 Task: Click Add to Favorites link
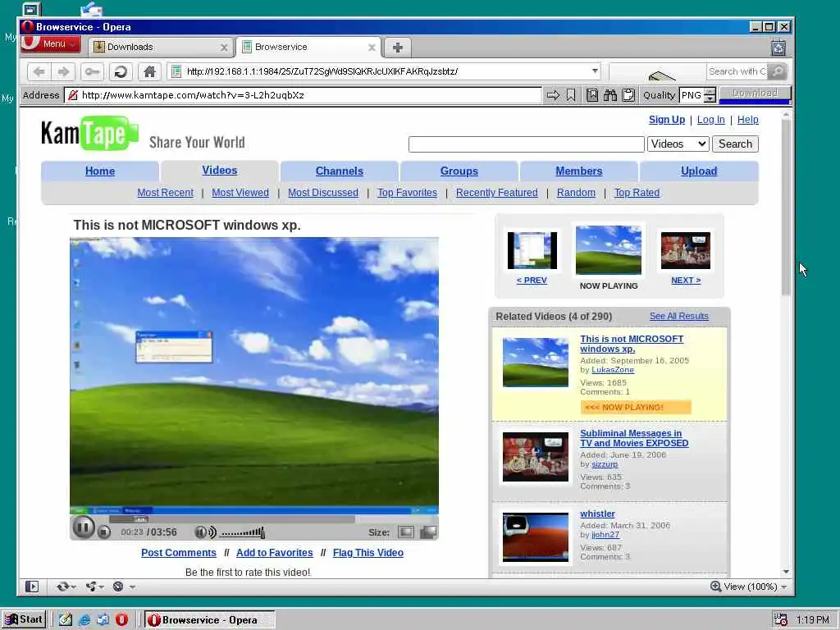[274, 552]
